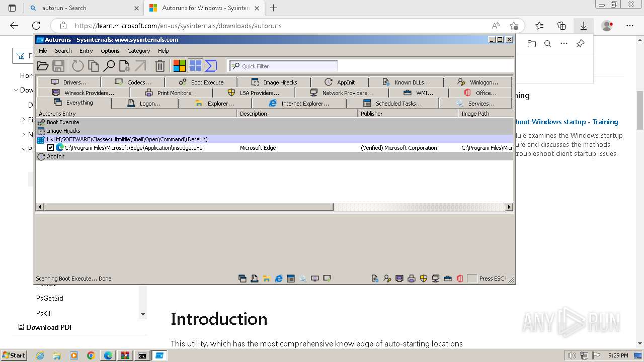Click the Winlogon icon in status bar
Screen dimensions: 644x362
(387, 279)
